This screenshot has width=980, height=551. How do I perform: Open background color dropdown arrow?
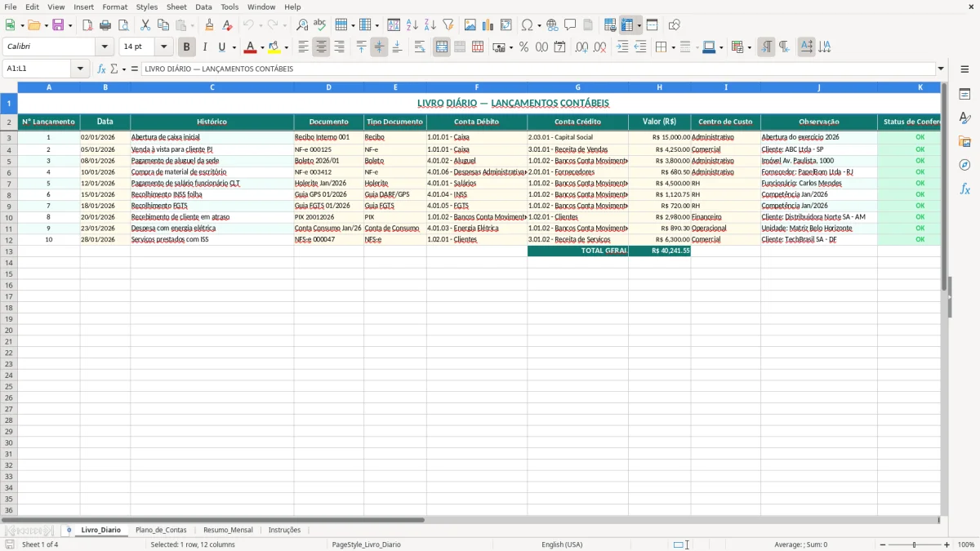tap(286, 47)
